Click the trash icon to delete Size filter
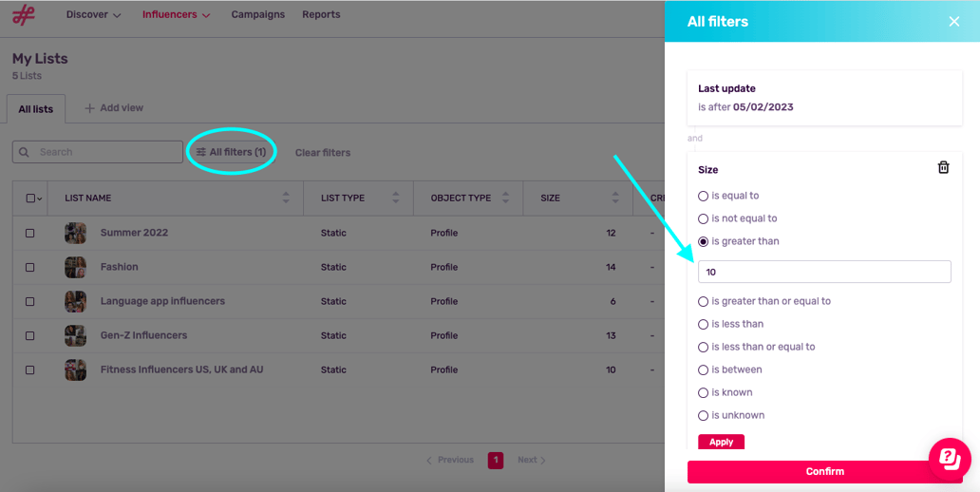This screenshot has width=980, height=492. coord(943,168)
